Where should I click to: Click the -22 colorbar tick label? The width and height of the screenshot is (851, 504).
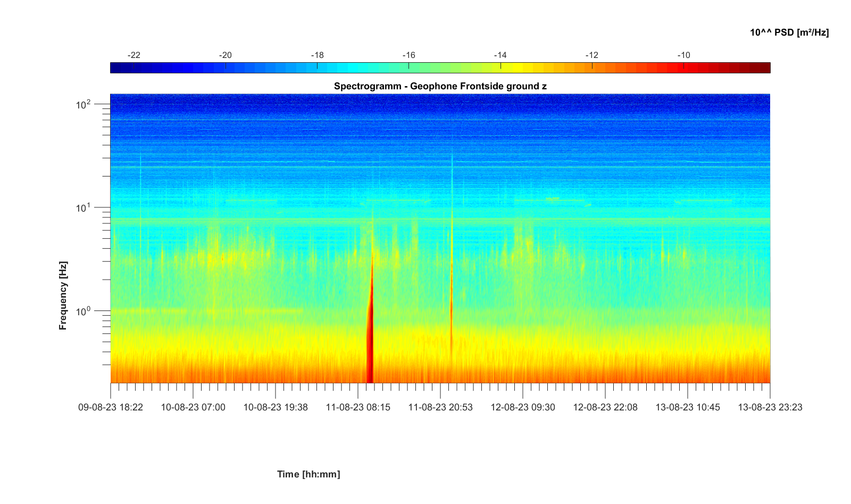tap(134, 55)
